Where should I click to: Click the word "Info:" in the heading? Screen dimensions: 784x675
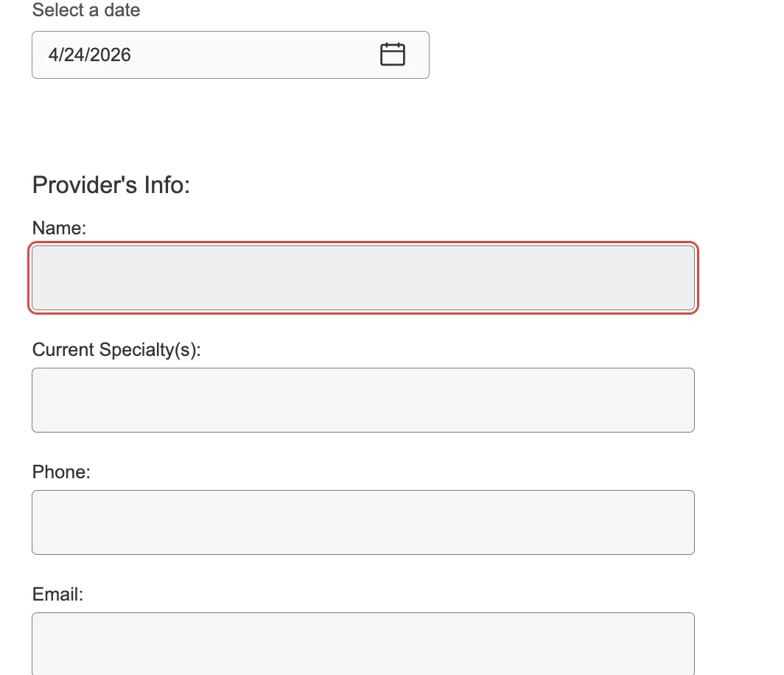click(167, 185)
